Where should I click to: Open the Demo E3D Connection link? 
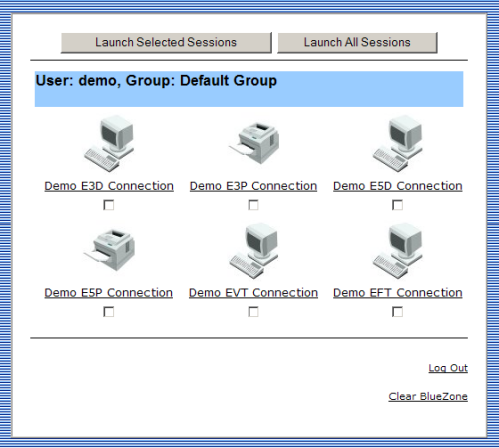109,186
